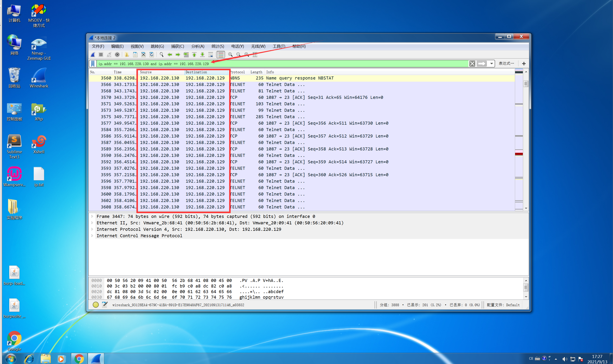Go forward to next packet
Viewport: 613px width, 364px height.
point(178,55)
